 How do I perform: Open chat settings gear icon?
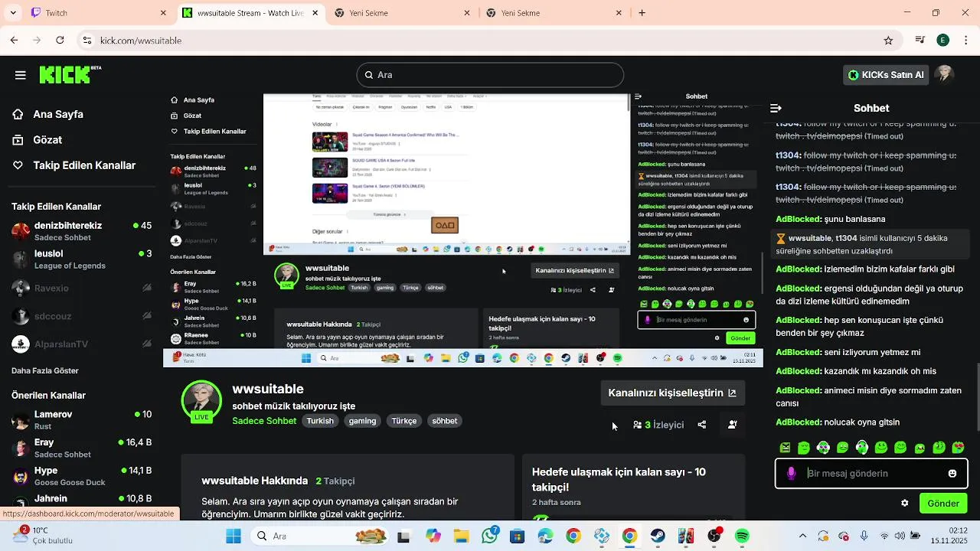click(x=905, y=504)
